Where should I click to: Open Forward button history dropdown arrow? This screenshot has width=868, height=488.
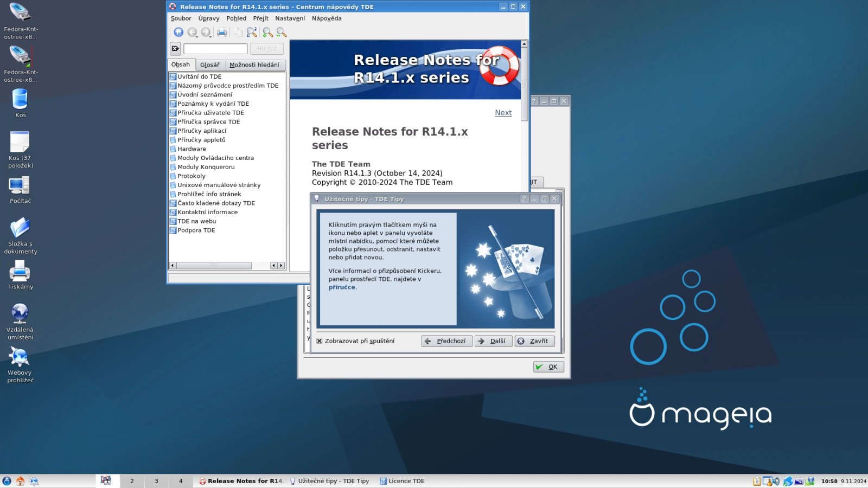tap(210, 36)
